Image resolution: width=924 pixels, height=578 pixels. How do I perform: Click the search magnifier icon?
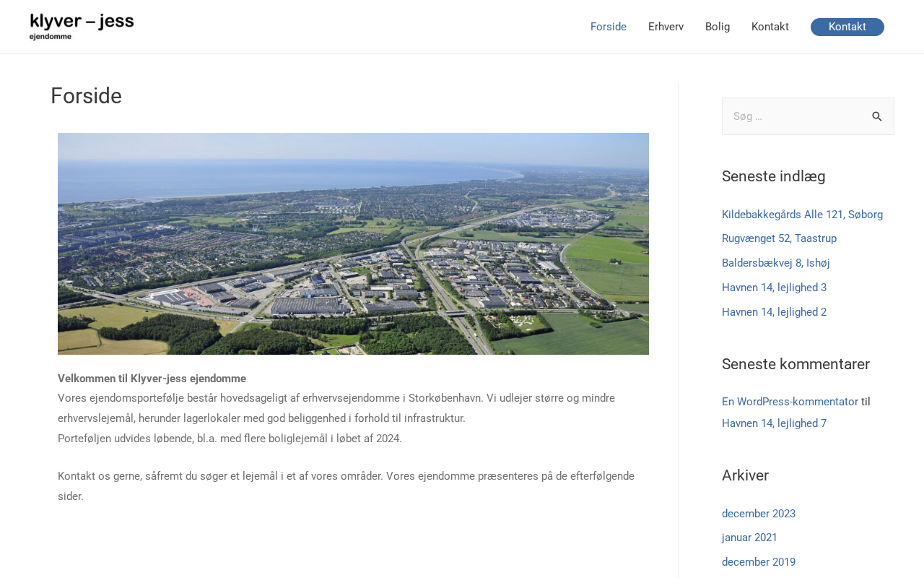tap(876, 116)
